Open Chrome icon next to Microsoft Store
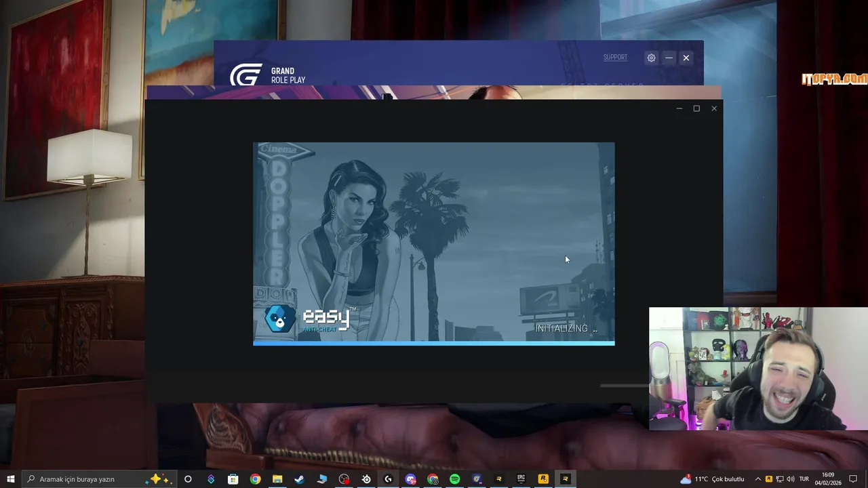Screen dimensions: 868x488 tap(255, 479)
